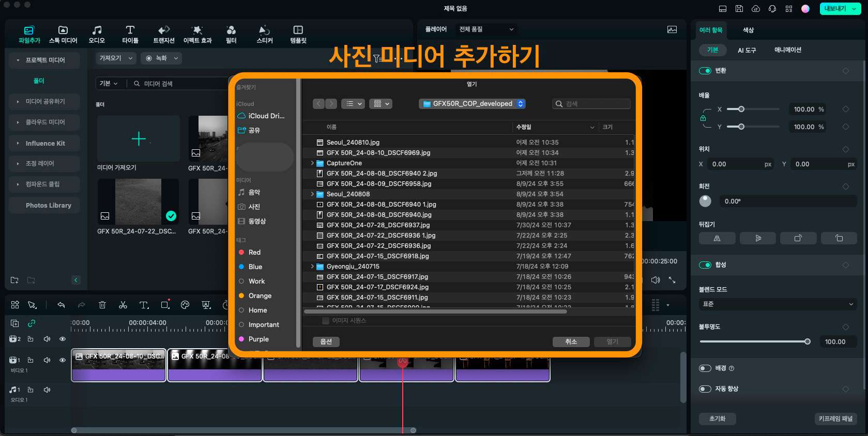Open the 가져오기 import dropdown
This screenshot has height=436, width=868.
pyautogui.click(x=116, y=58)
